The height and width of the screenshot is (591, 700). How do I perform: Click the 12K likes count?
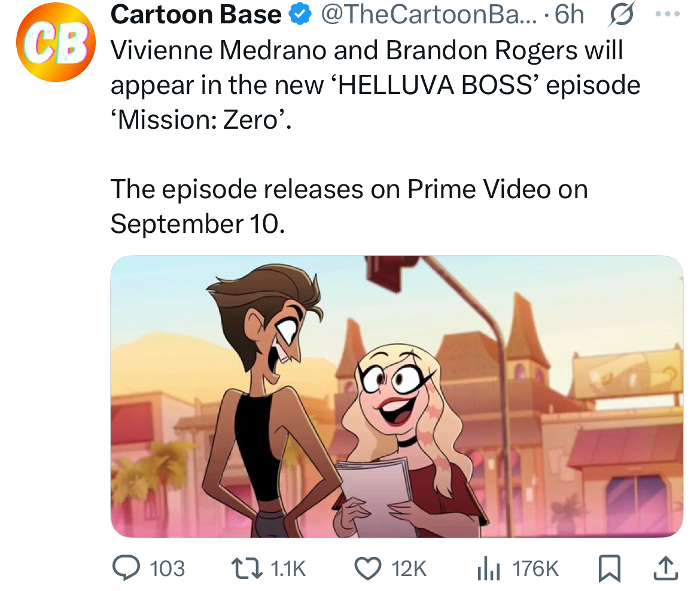tap(409, 569)
